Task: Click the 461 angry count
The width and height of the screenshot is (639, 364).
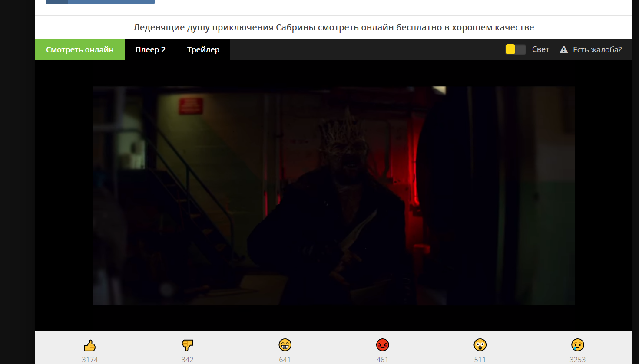Action: (382, 360)
